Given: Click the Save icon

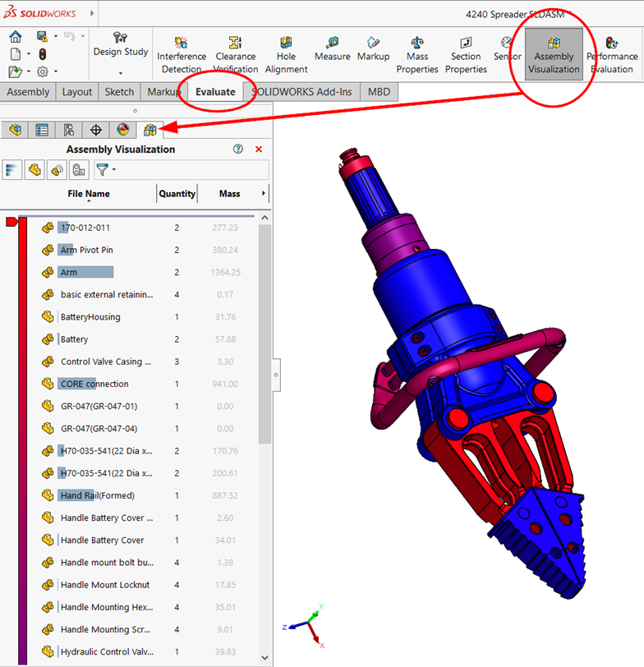Looking at the screenshot, I should [42, 37].
